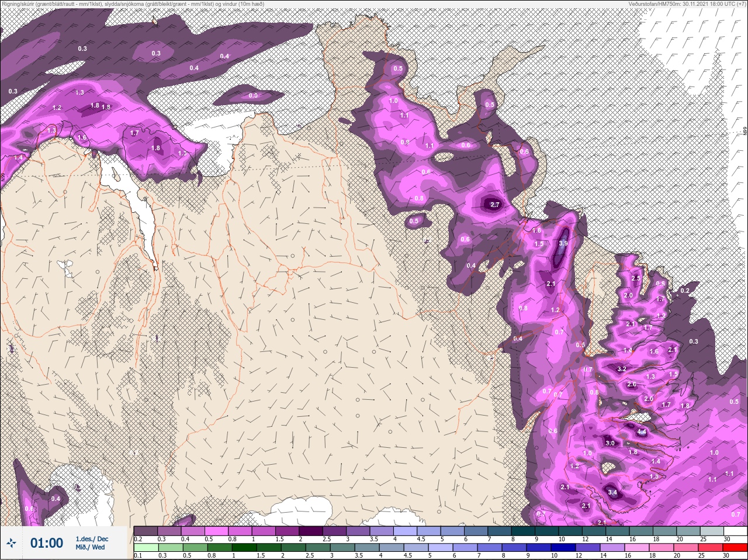Pick the pale green 0.1–0.3 legend swatch
The width and height of the screenshot is (748, 560).
coord(146,548)
